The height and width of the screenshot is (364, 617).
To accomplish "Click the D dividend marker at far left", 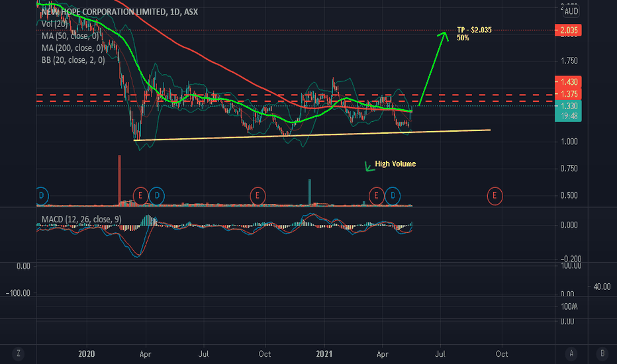I will (x=41, y=196).
